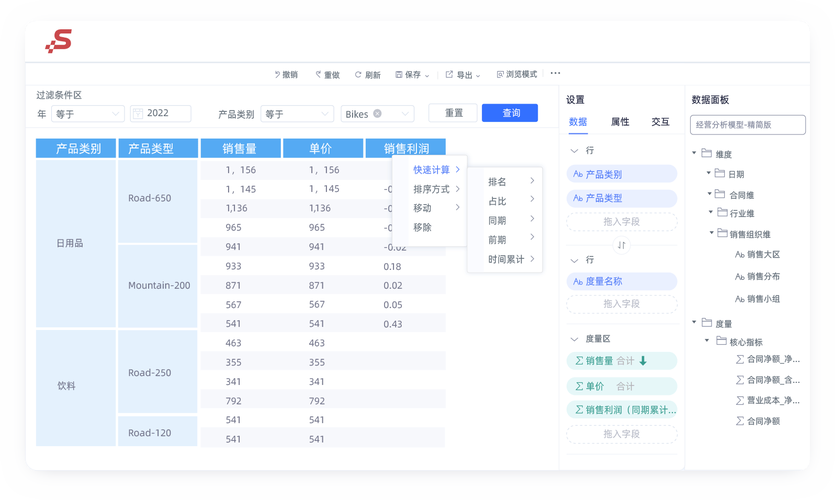Switch to the 数据 settings tab
The height and width of the screenshot is (500, 835).
578,122
